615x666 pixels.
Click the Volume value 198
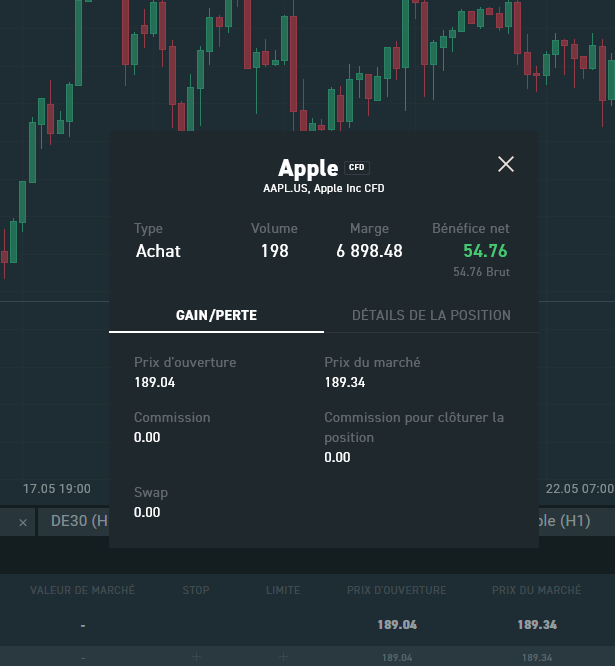point(274,251)
